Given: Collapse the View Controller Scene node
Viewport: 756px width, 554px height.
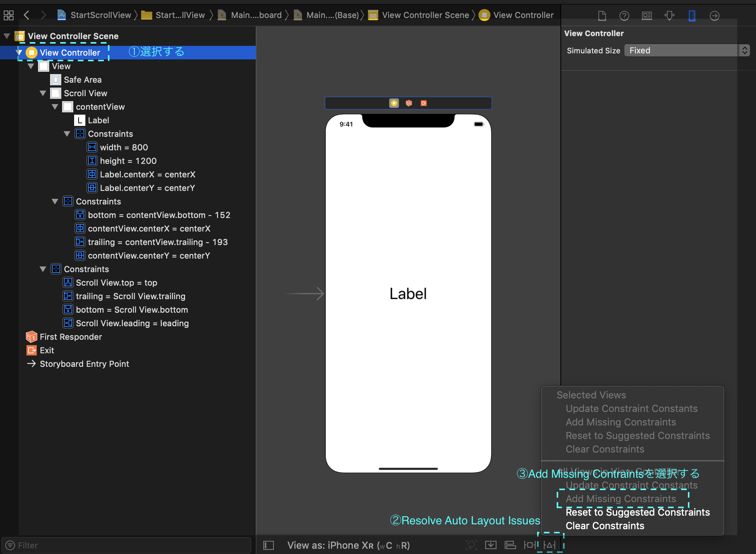Looking at the screenshot, I should (x=6, y=36).
